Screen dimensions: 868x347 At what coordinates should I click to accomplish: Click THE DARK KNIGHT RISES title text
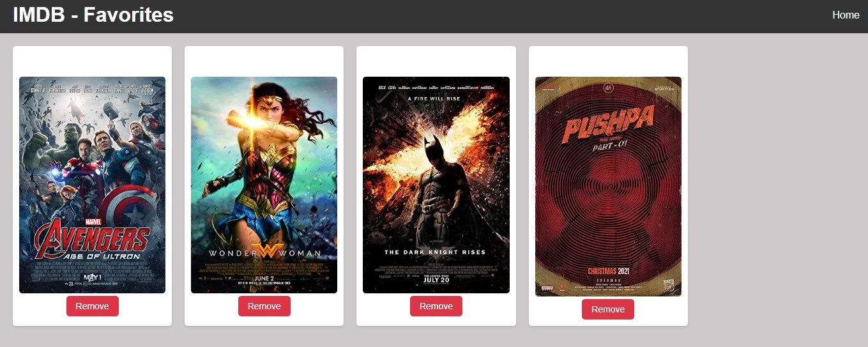coord(435,252)
